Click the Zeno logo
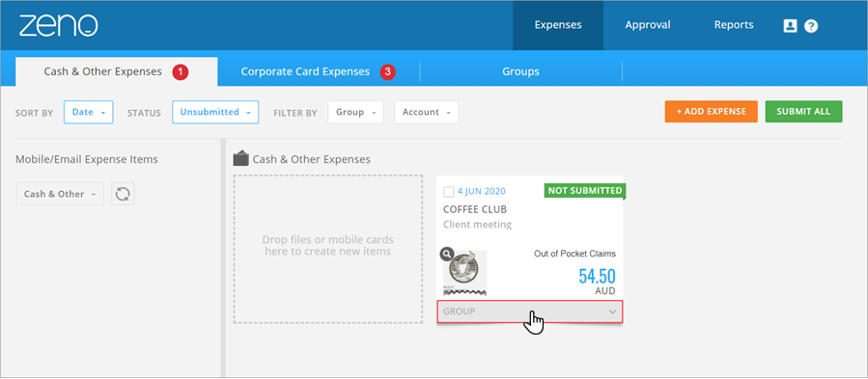This screenshot has height=379, width=868. point(59,25)
